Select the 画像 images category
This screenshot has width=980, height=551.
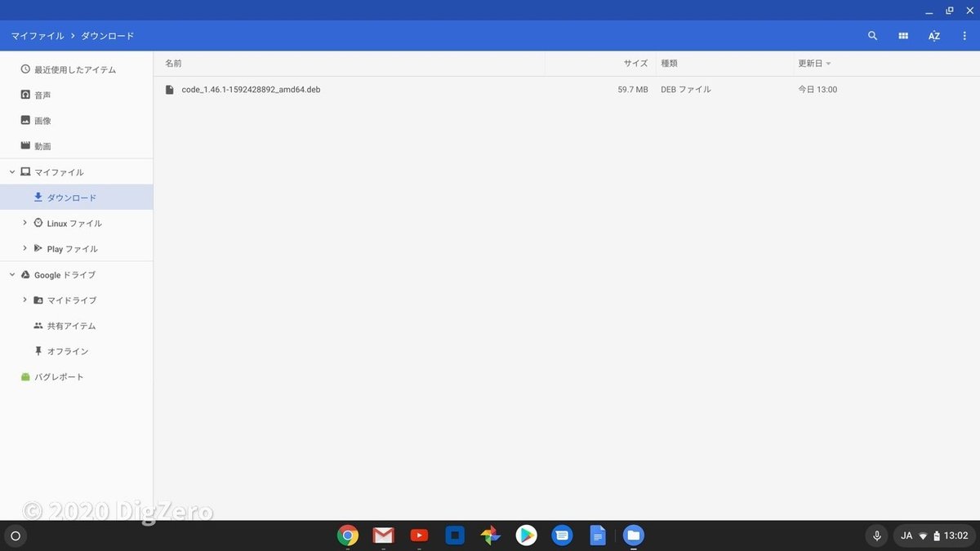[76, 120]
